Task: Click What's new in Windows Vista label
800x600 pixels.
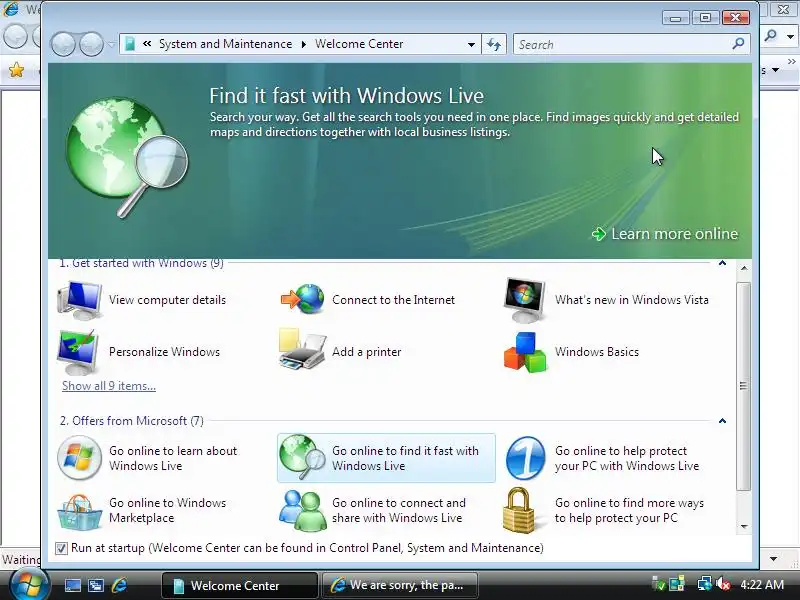Action: tap(632, 300)
